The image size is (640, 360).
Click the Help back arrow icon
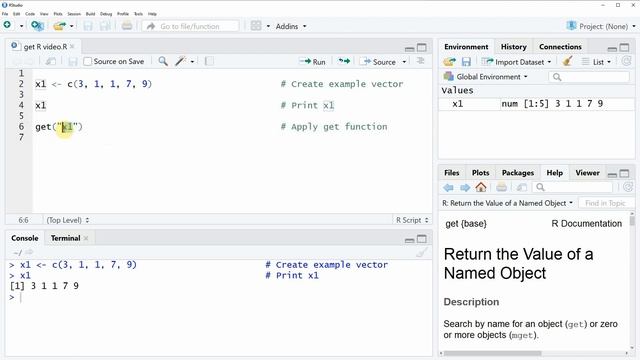[x=448, y=187]
